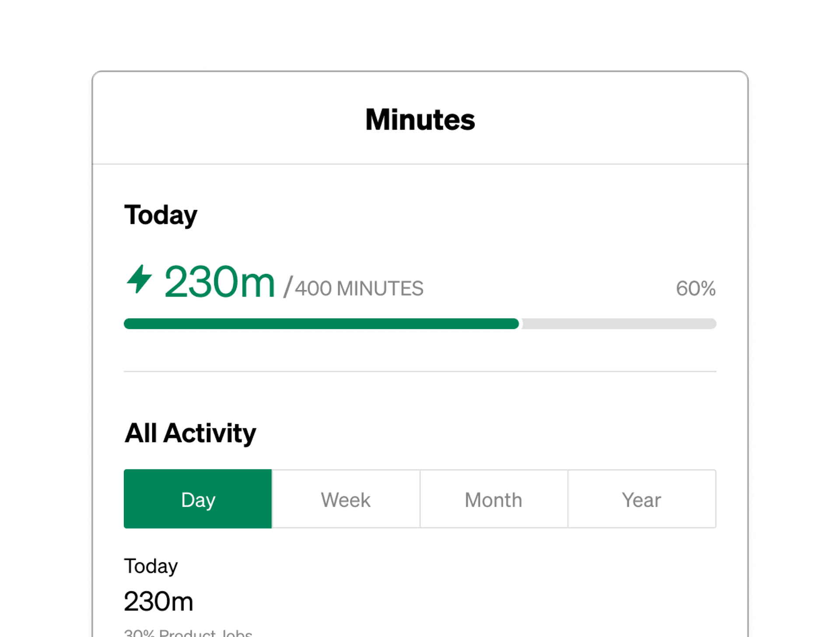This screenshot has height=637, width=840.
Task: Click the 60% percentage label
Action: coord(696,288)
